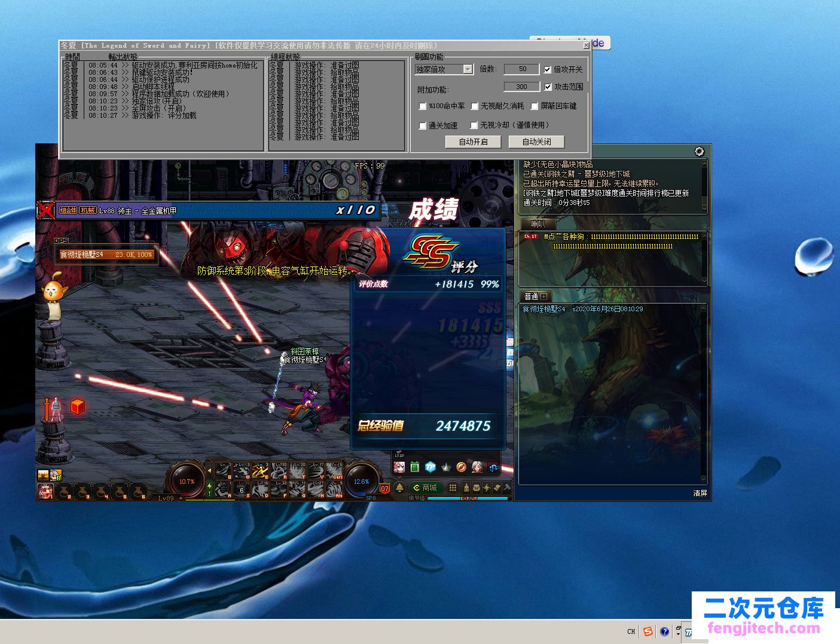840x644 pixels.
Task: Click skill slot with Y hotkey
Action: pyautogui.click(x=316, y=470)
